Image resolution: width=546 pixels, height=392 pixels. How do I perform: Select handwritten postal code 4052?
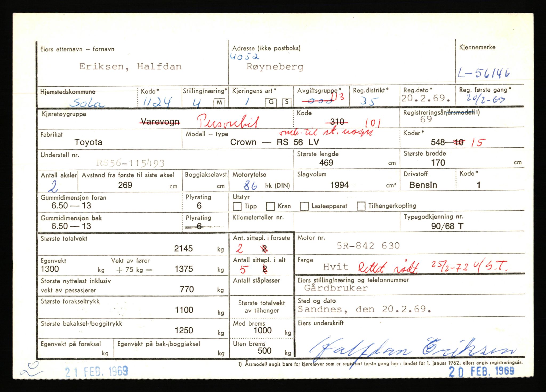[244, 56]
